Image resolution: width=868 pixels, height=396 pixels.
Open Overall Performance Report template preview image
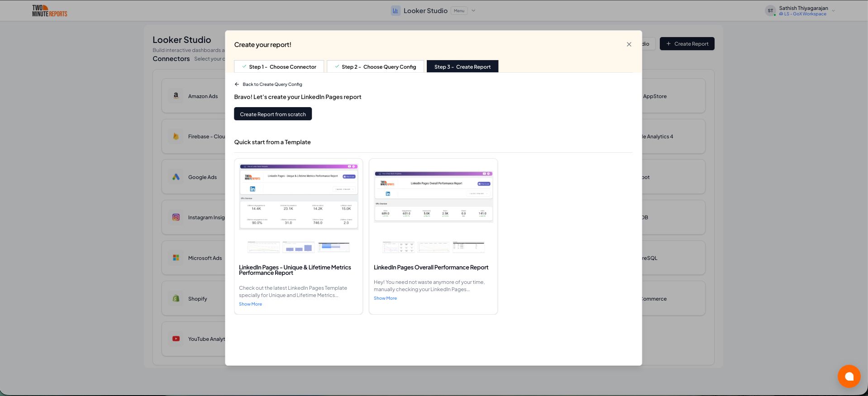(433, 197)
